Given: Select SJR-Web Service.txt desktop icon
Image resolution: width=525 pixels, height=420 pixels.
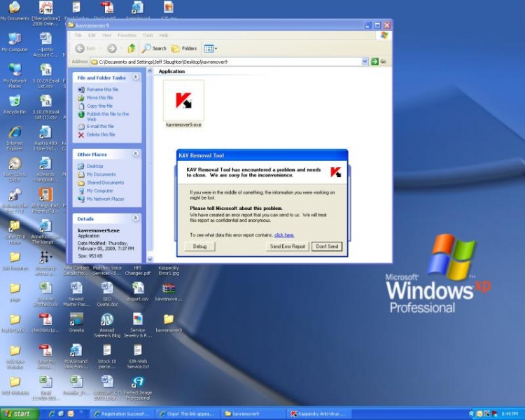Looking at the screenshot, I should [138, 357].
